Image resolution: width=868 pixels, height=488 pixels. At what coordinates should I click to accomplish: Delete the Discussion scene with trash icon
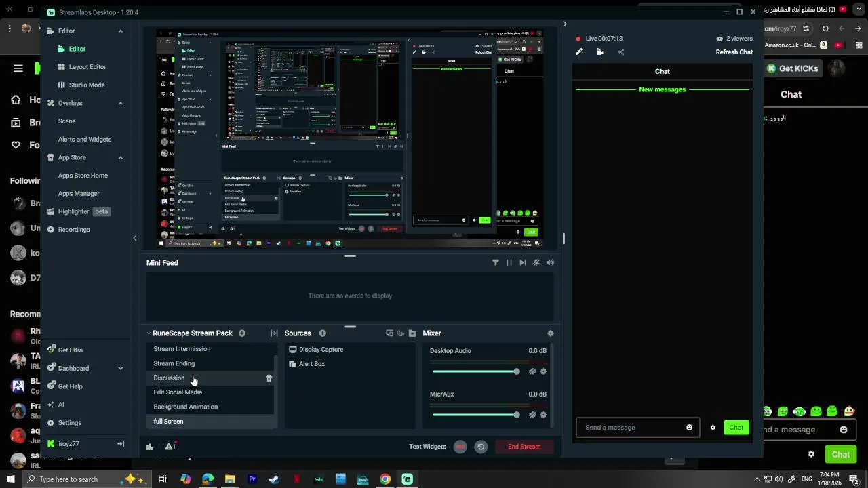point(269,378)
